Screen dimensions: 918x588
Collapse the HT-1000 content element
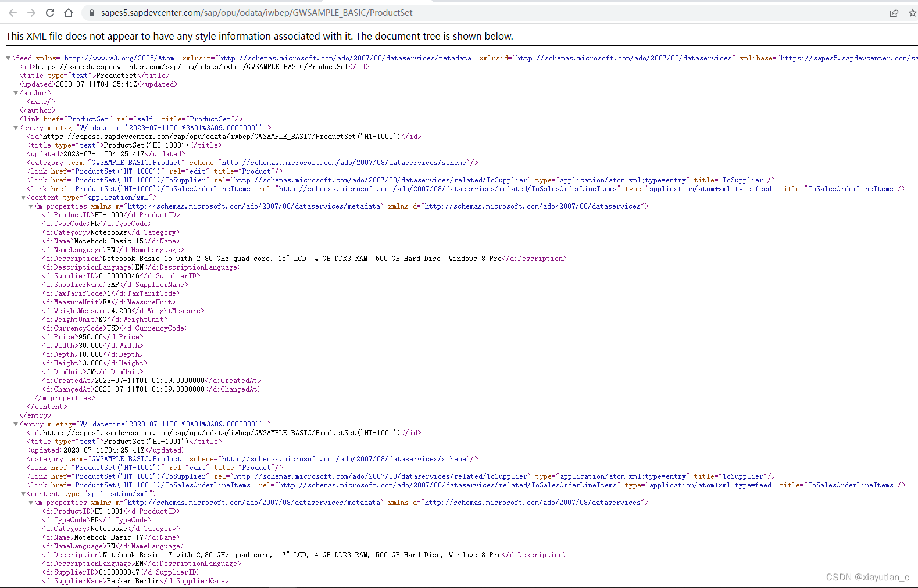tap(23, 198)
